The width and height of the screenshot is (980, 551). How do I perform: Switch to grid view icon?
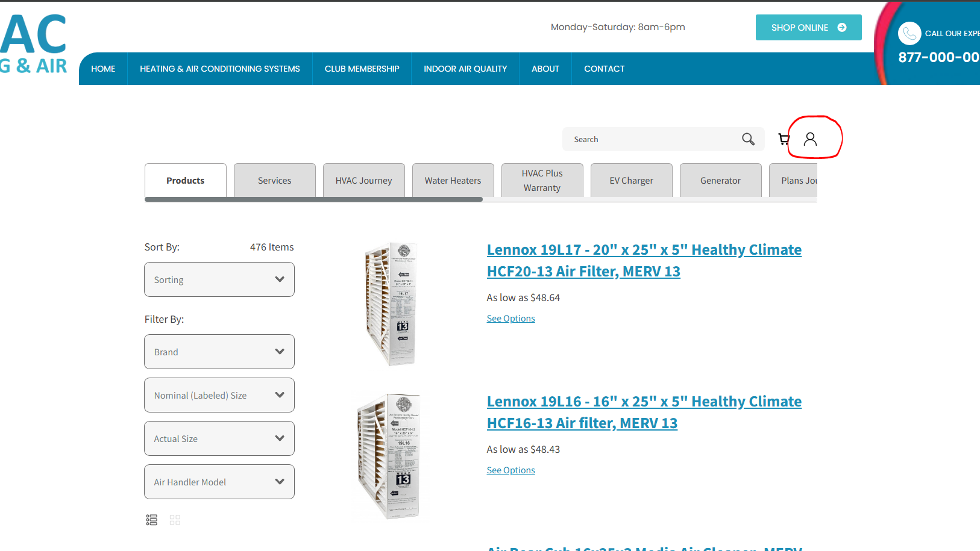coord(175,520)
